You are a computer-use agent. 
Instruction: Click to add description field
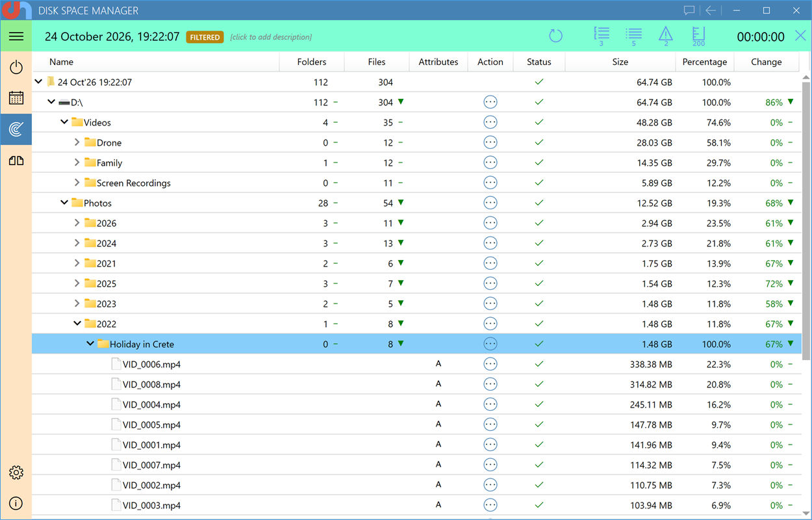tap(271, 37)
